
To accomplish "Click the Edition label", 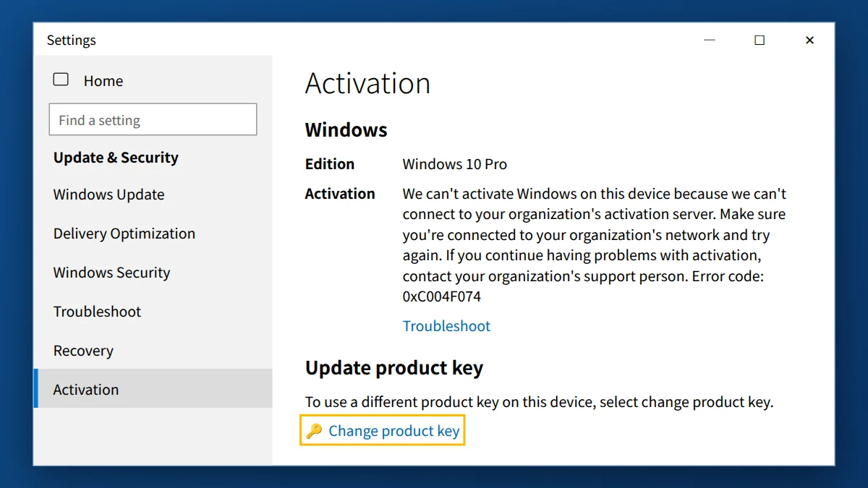I will coord(330,164).
